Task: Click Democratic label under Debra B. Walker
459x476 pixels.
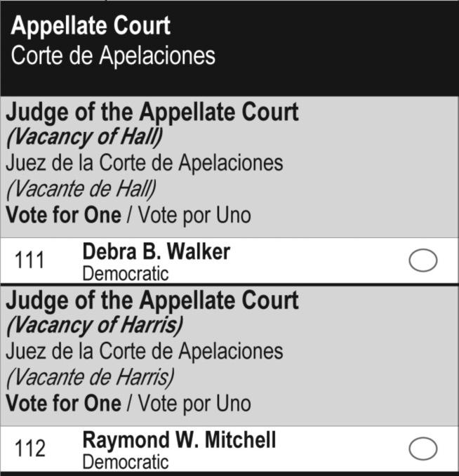Action: pyautogui.click(x=125, y=274)
